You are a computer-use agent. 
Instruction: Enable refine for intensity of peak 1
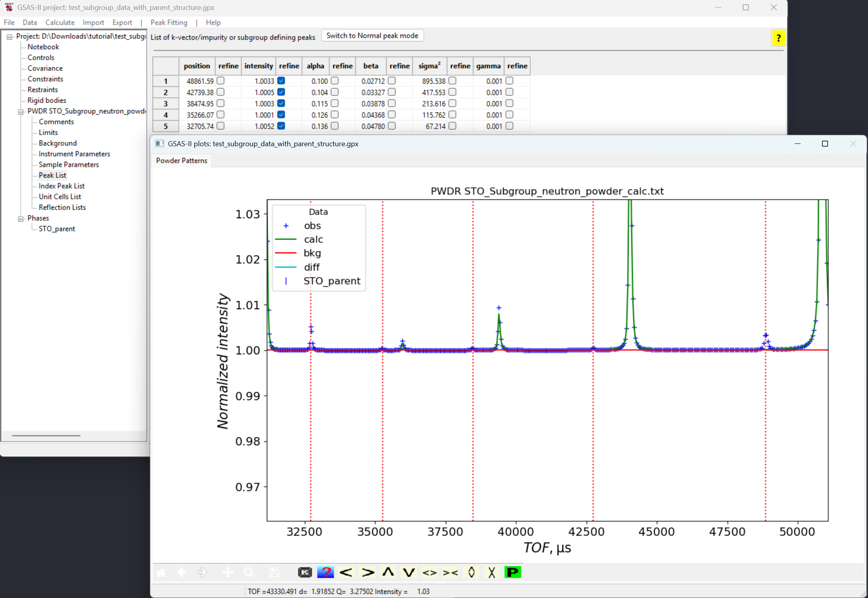tap(281, 80)
